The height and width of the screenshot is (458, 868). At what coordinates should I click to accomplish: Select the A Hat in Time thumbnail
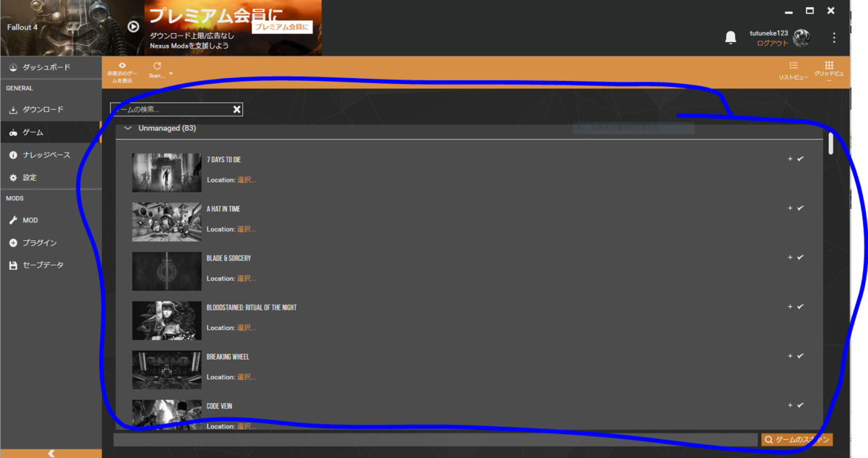167,221
